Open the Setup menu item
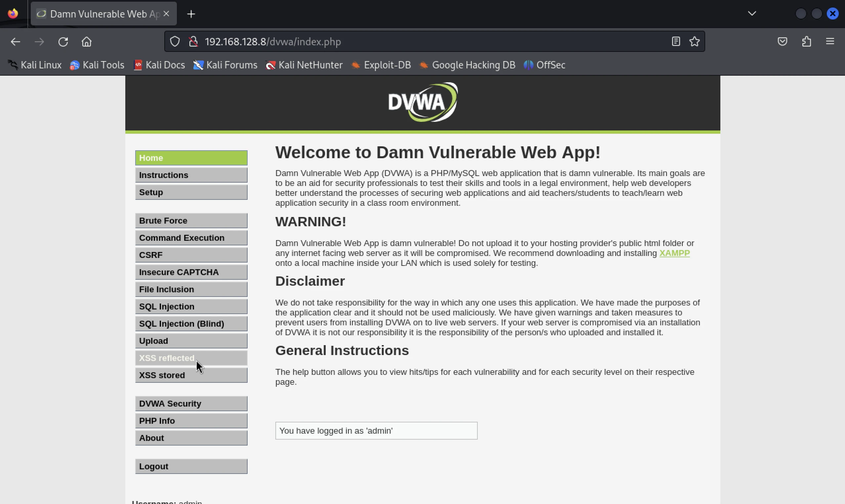The image size is (845, 504). (x=191, y=192)
